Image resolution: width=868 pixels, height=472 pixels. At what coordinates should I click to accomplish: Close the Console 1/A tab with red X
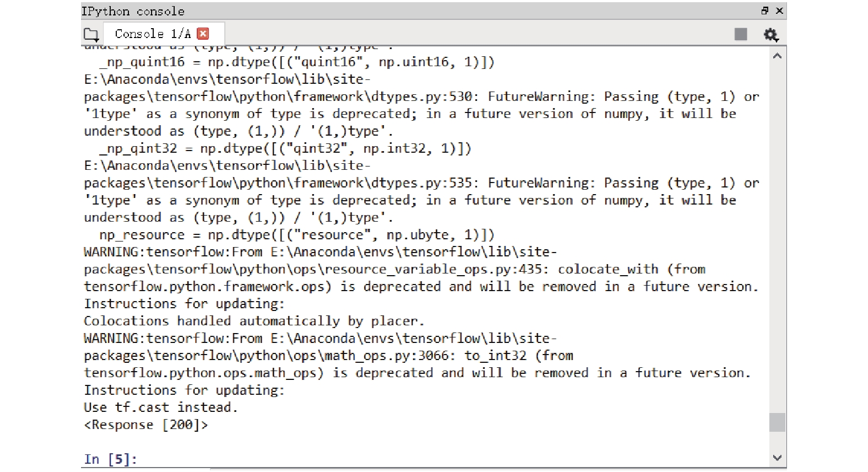pos(203,34)
